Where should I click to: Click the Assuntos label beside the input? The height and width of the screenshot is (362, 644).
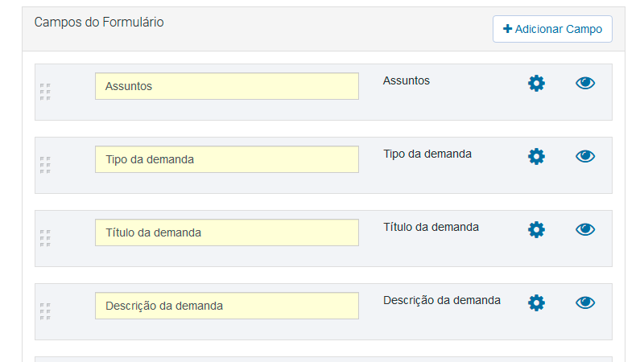click(x=407, y=80)
